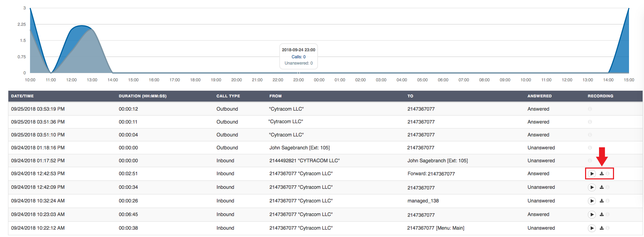Click the TO column header
644x237 pixels.
(x=410, y=96)
